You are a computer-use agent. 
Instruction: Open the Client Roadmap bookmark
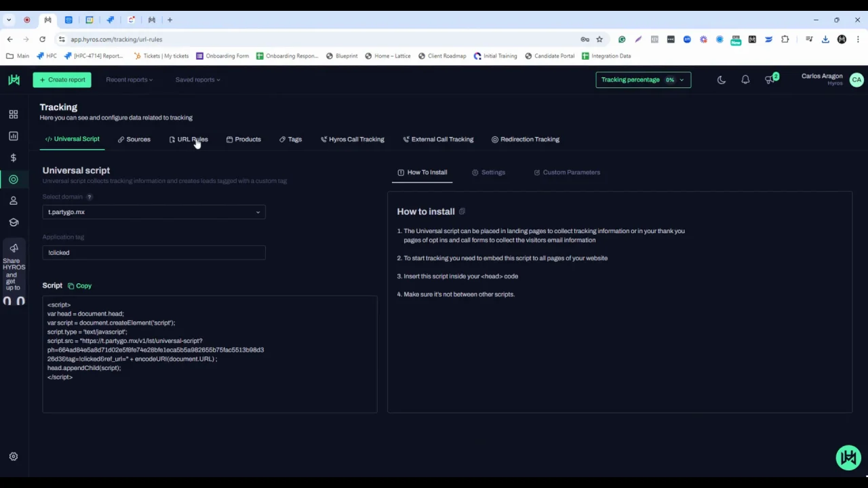(442, 56)
